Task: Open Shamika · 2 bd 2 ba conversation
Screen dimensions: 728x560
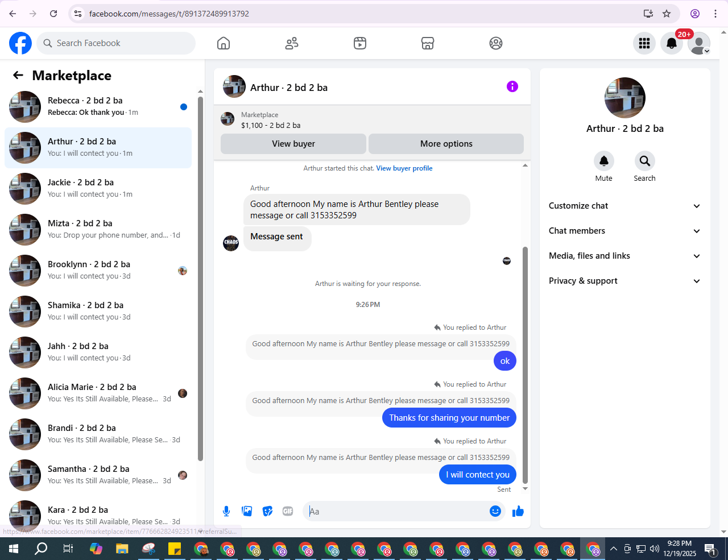Action: click(98, 312)
